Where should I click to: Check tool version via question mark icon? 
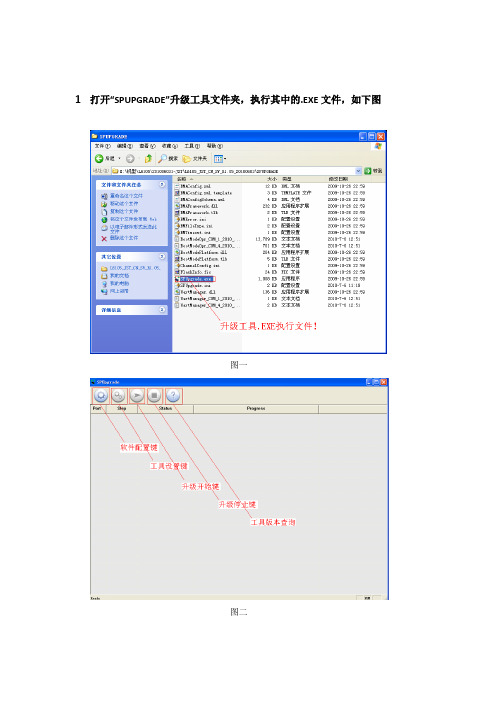[x=173, y=396]
